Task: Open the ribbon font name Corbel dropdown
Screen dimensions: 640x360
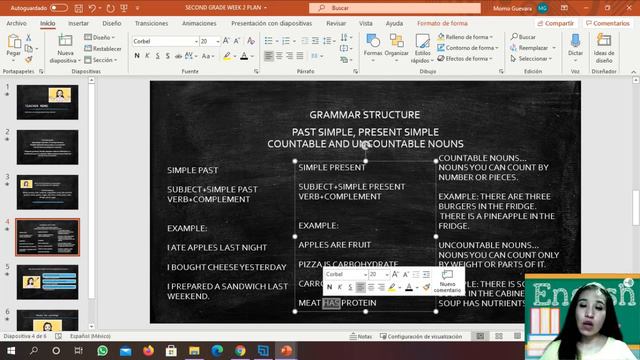Action: pos(196,41)
